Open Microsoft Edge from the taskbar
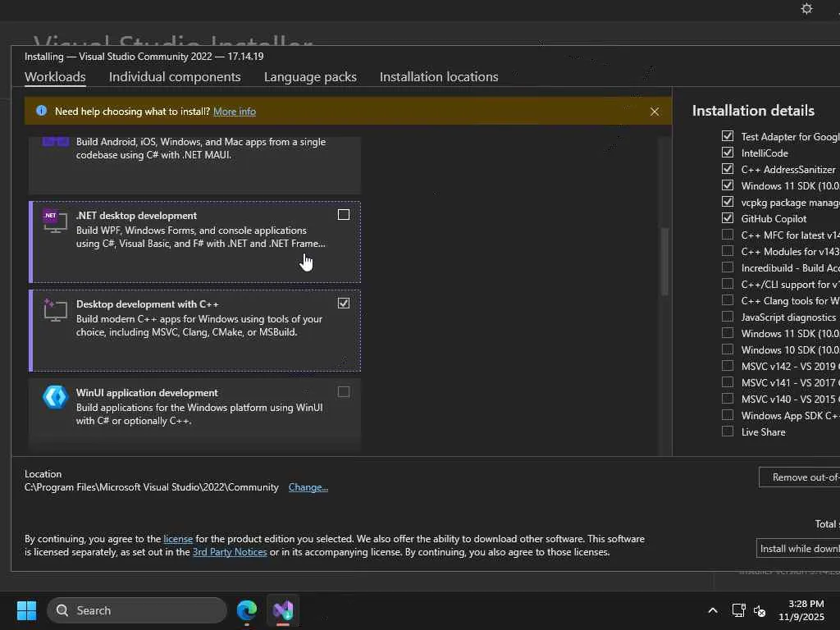This screenshot has height=630, width=840. (246, 610)
